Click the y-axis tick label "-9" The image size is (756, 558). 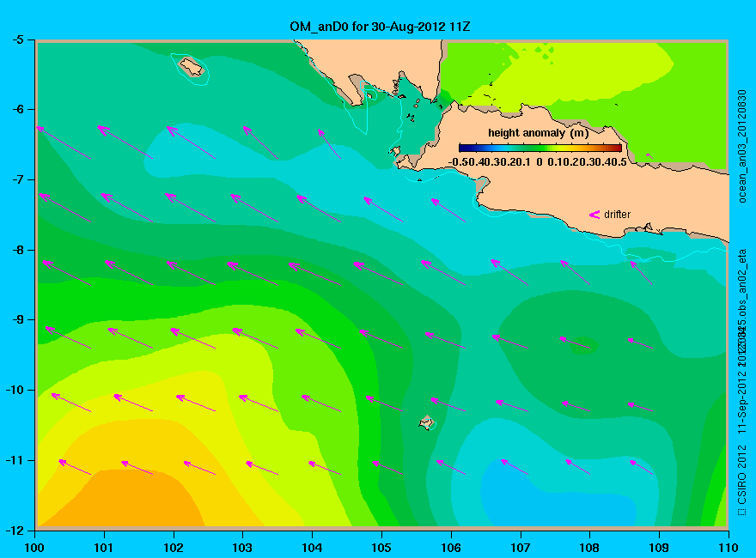[x=17, y=320]
